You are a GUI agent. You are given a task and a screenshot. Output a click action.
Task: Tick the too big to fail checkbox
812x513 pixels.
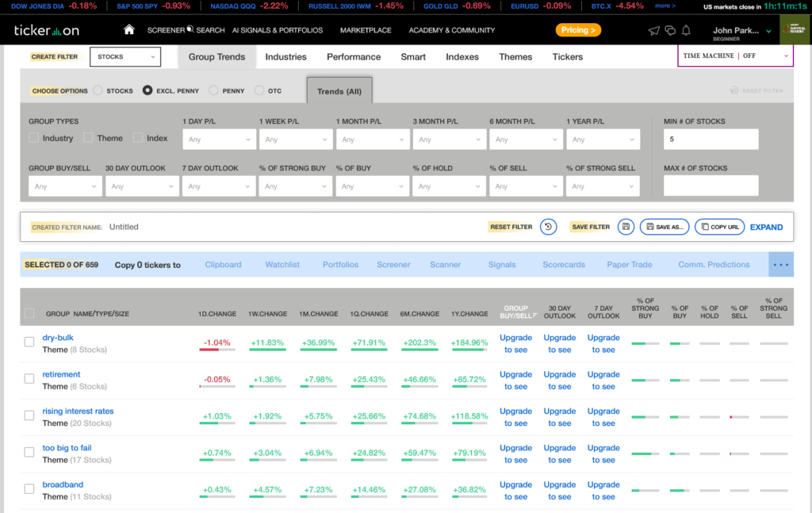point(29,452)
